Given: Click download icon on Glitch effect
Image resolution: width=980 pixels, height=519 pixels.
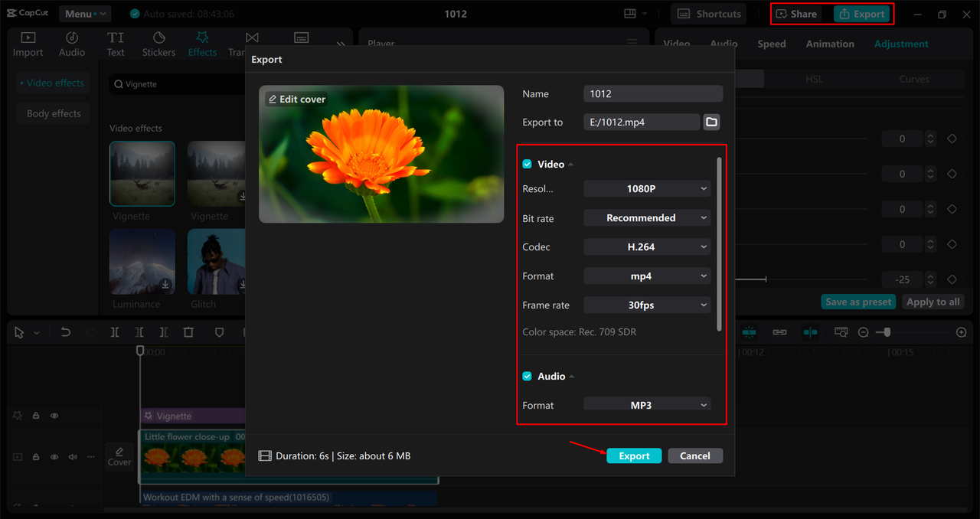Looking at the screenshot, I should tap(243, 285).
